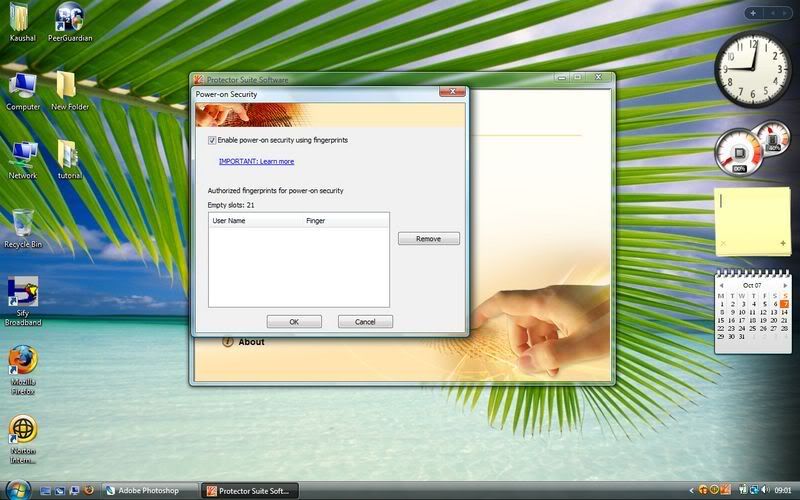Go to next month in calendar gadget
Image resolution: width=800 pixels, height=500 pixels.
coord(785,285)
